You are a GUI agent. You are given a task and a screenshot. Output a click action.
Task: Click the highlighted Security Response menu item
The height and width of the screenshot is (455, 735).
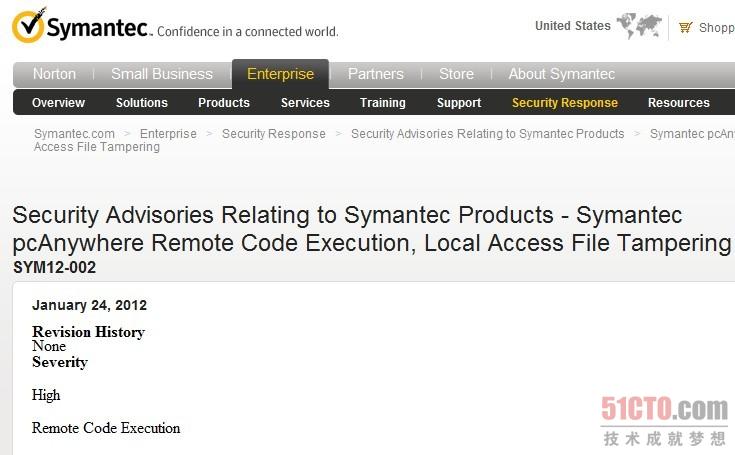point(565,103)
